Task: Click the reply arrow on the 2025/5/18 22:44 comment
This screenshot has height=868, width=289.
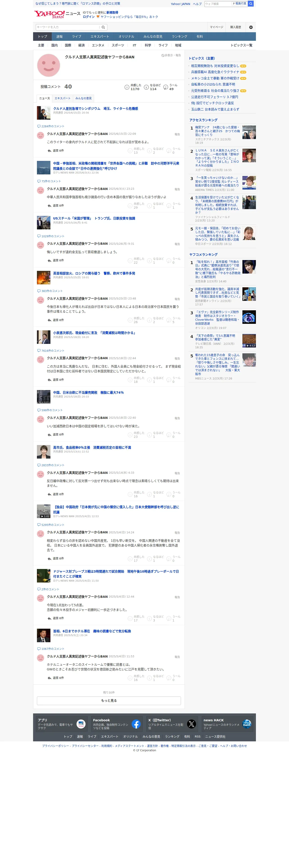Action: (50, 380)
